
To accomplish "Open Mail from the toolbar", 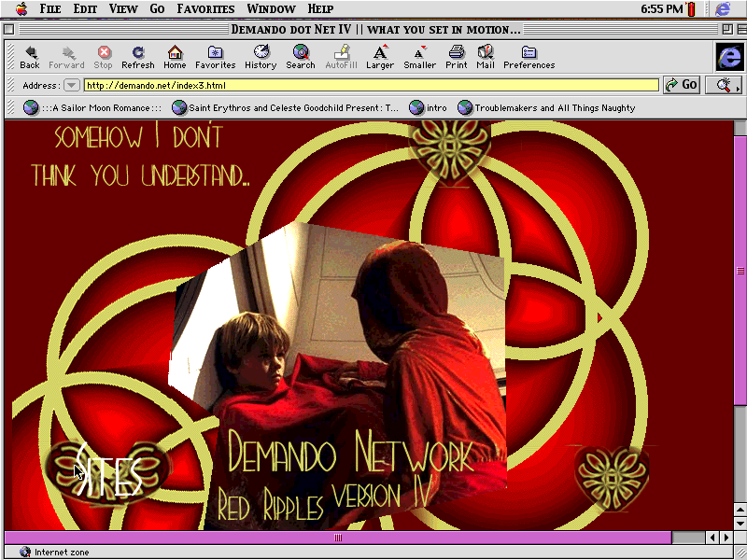I will click(x=486, y=53).
